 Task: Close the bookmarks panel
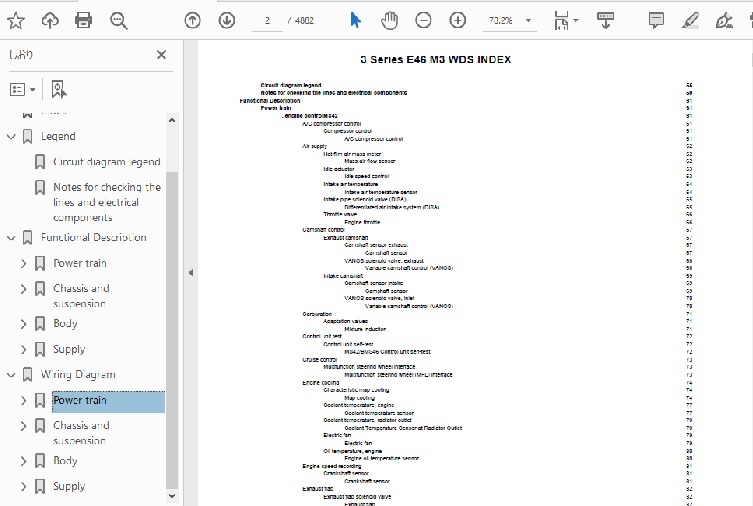pyautogui.click(x=161, y=55)
